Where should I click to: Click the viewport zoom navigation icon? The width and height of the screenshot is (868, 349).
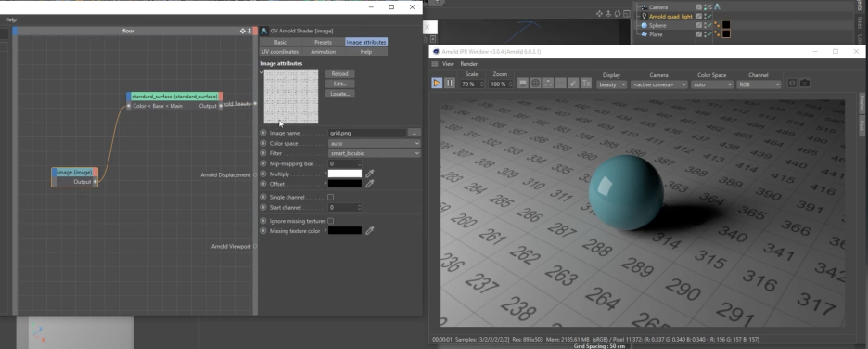pyautogui.click(x=608, y=13)
